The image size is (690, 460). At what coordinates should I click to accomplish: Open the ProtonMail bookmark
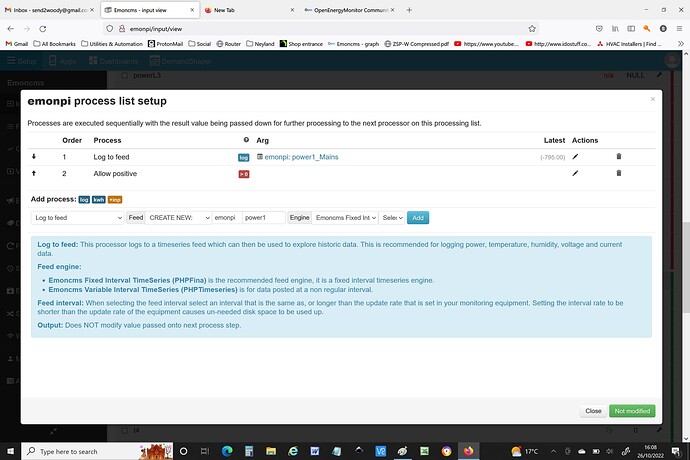pos(165,44)
